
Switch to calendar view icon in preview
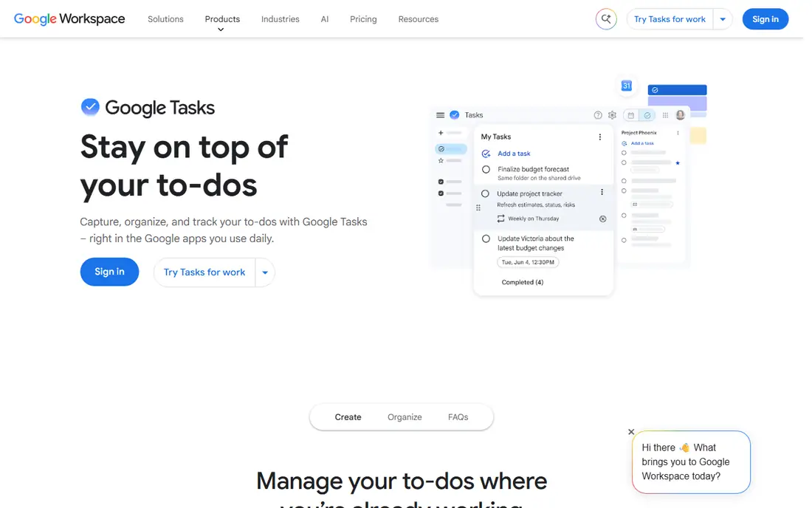click(x=630, y=115)
